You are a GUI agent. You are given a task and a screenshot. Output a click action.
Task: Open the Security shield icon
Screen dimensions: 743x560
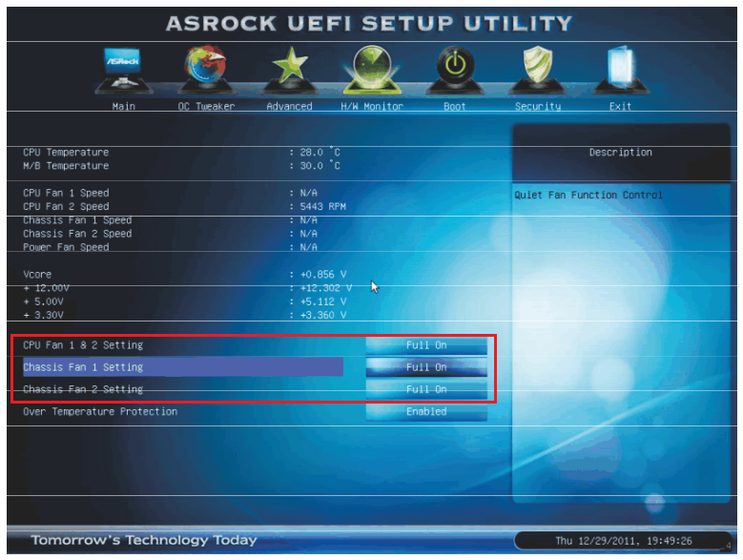coord(537,70)
